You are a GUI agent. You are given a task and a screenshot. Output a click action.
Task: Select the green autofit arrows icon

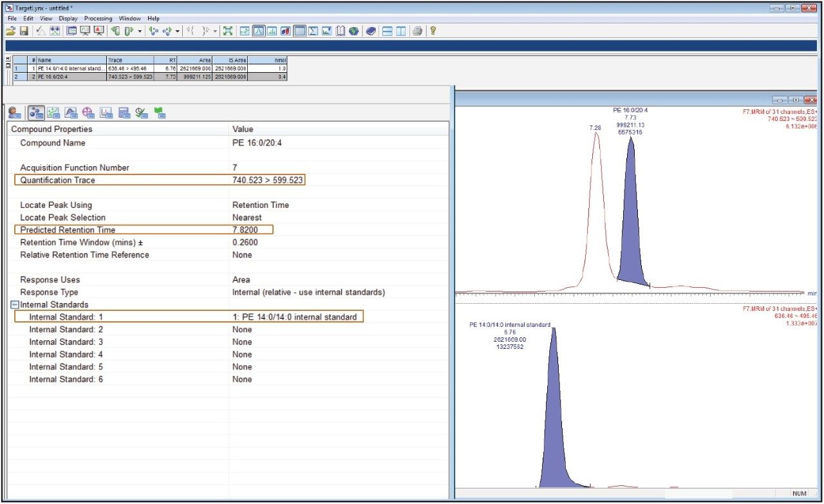(x=229, y=31)
